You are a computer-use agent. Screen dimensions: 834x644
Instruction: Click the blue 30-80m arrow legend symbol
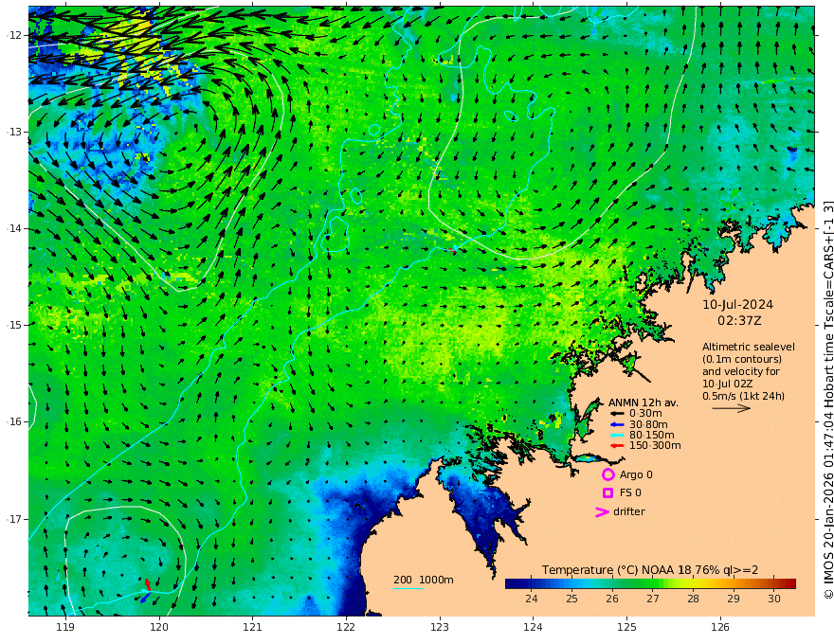click(x=617, y=424)
